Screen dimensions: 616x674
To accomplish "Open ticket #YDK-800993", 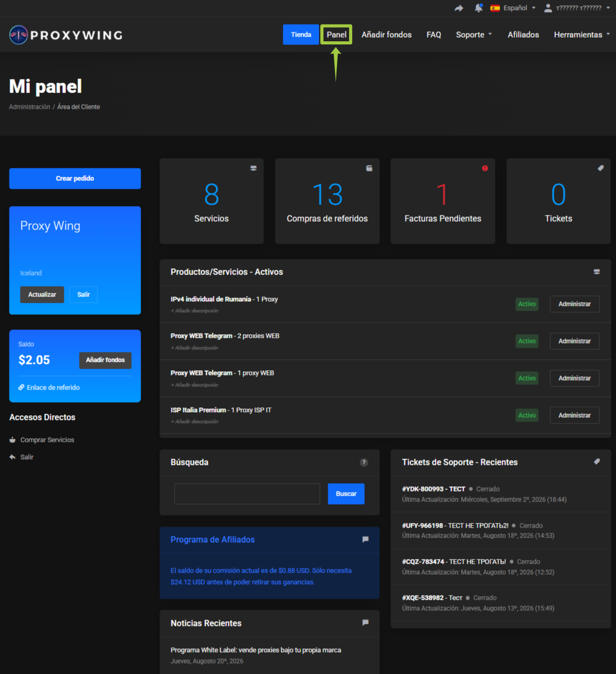I will 434,489.
